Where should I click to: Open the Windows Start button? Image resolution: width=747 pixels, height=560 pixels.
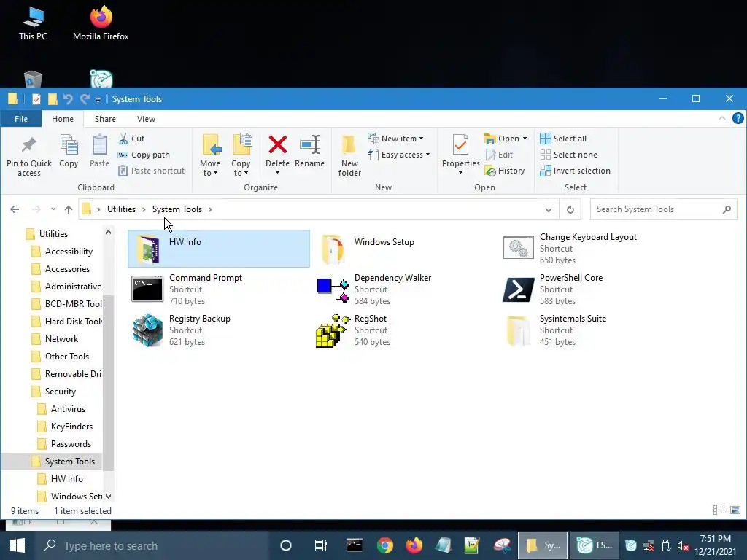point(18,545)
